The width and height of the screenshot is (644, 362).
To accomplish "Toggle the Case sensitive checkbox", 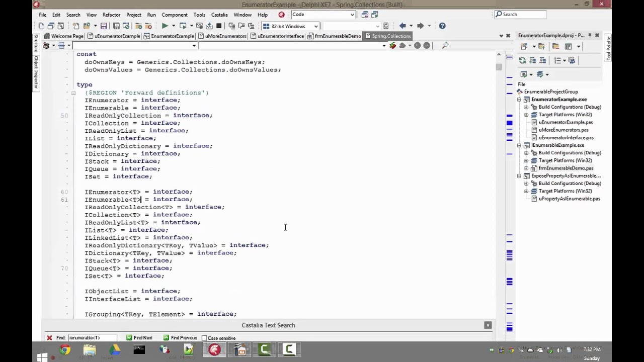I will pos(204,338).
